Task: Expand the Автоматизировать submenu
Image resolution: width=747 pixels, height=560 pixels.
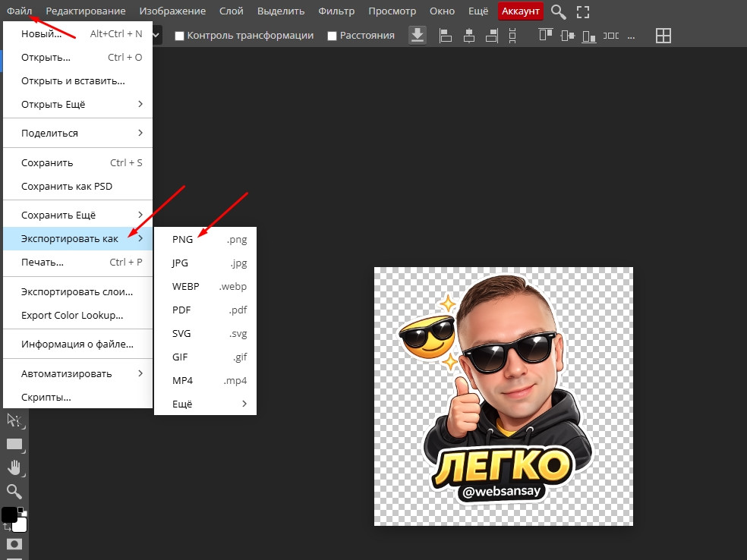Action: click(x=77, y=373)
